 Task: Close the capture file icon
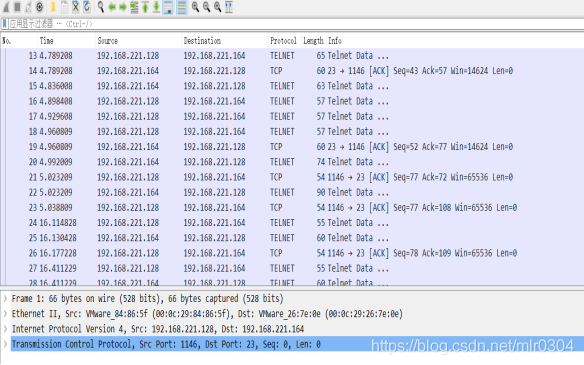[x=76, y=7]
